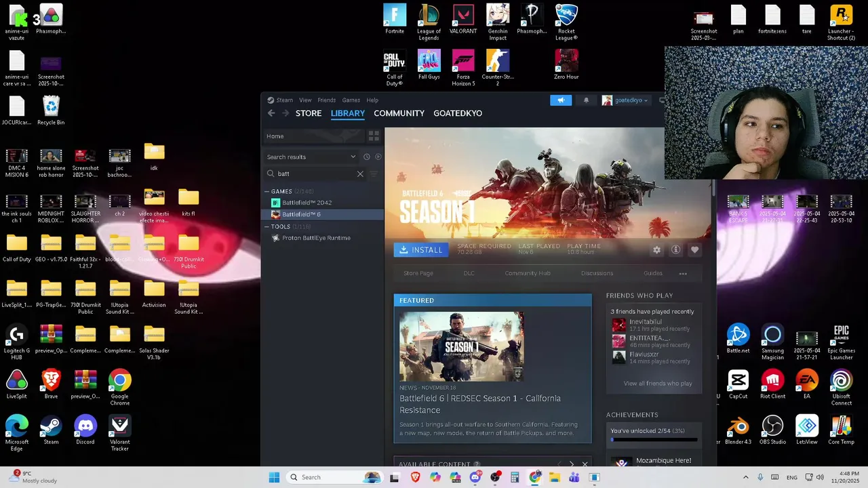Select the OBS Studio desktop icon
Screen dimensions: 868x488
tap(772, 430)
